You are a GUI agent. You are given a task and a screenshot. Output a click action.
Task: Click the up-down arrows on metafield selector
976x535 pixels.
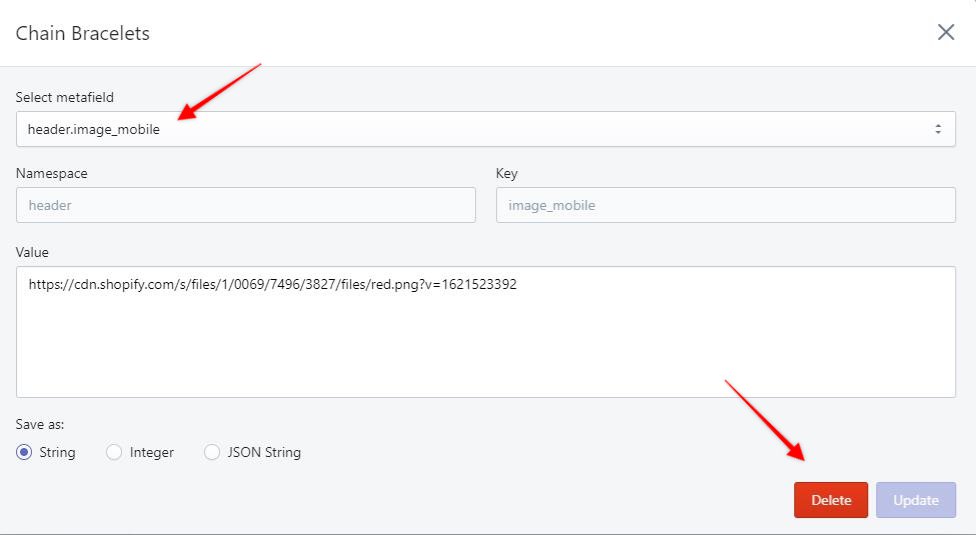[937, 129]
